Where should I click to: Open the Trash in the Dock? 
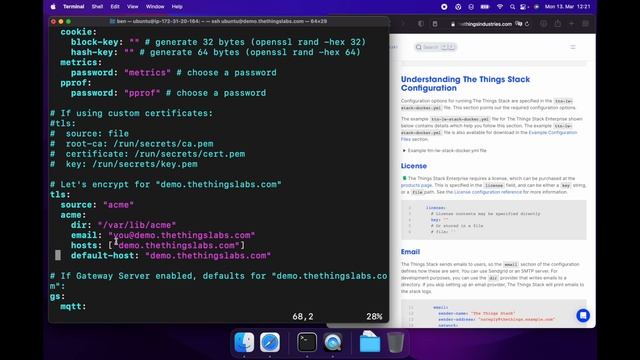pos(395,342)
